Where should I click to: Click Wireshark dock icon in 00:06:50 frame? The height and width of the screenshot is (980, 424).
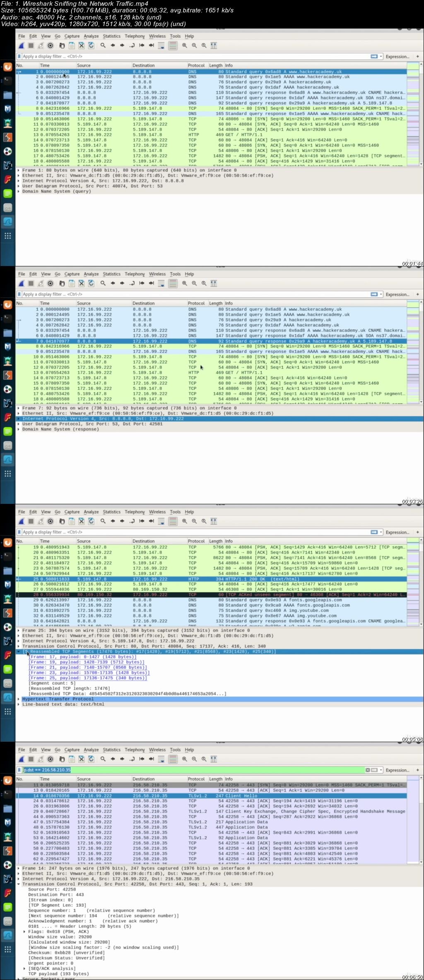7,935
